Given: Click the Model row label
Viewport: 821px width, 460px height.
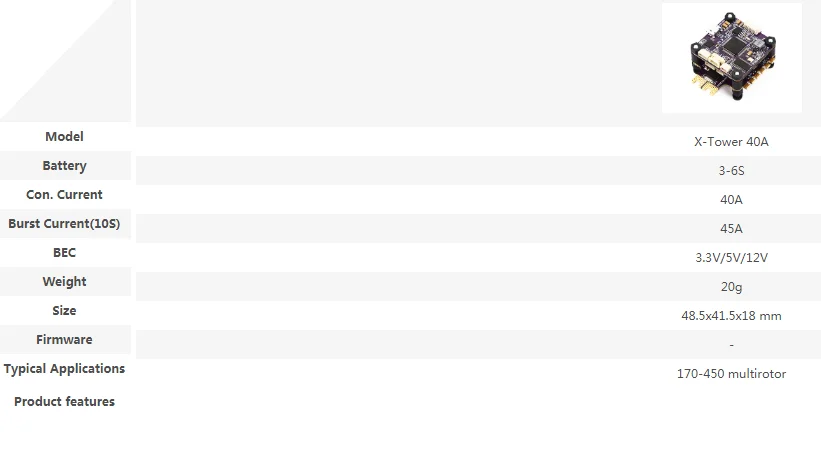Looking at the screenshot, I should coord(64,137).
